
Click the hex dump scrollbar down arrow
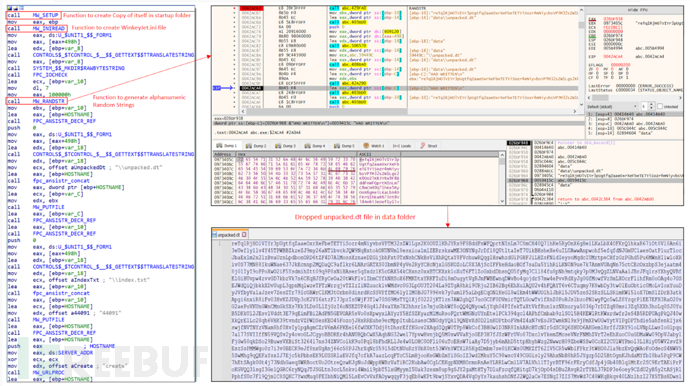(x=502, y=201)
